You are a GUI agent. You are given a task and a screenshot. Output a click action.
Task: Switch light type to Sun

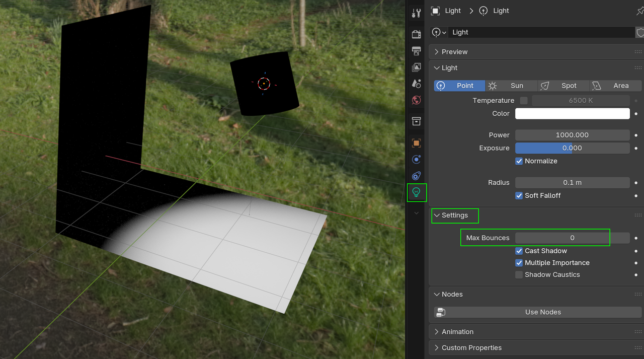[511, 86]
